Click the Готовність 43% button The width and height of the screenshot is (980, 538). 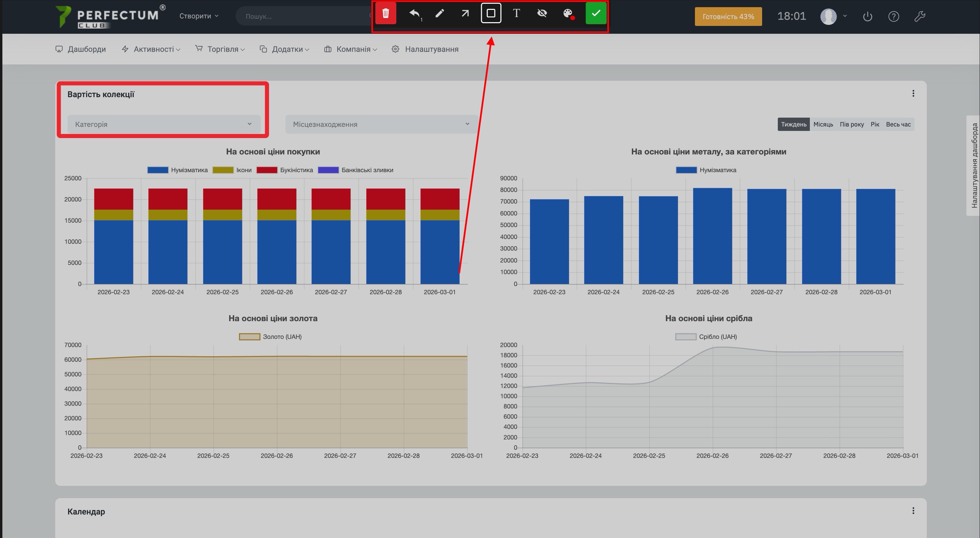(728, 17)
